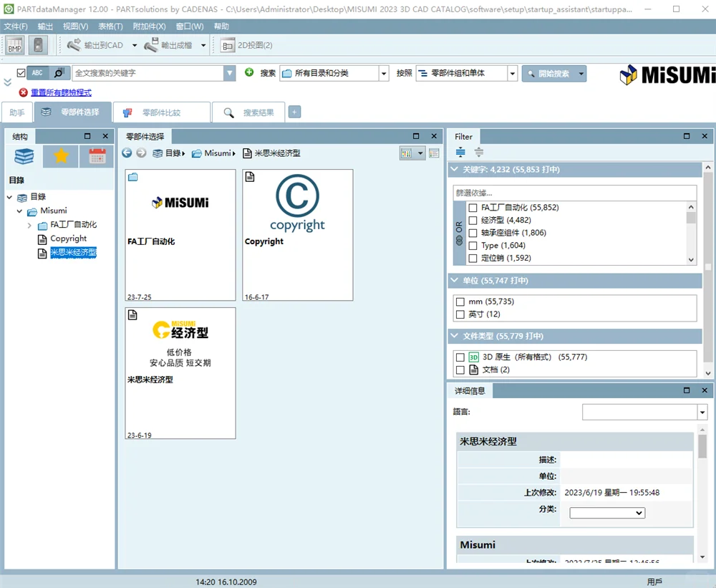716x588 pixels.
Task: Switch to the 搜索结果 tab
Action: pos(248,112)
